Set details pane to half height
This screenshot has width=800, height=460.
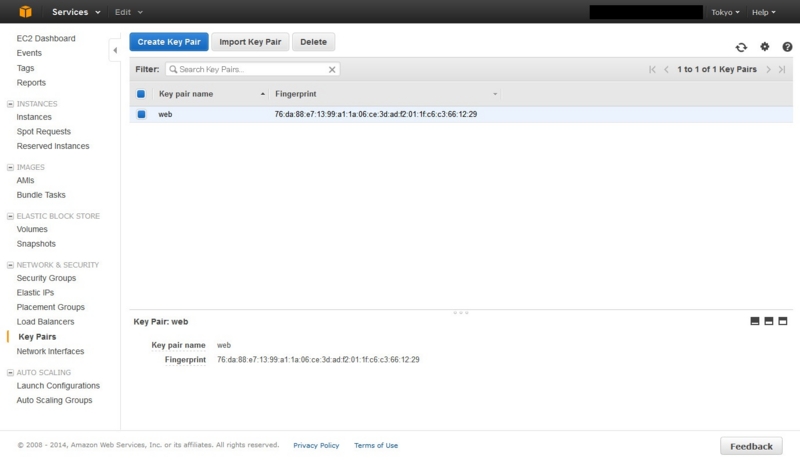click(x=769, y=321)
